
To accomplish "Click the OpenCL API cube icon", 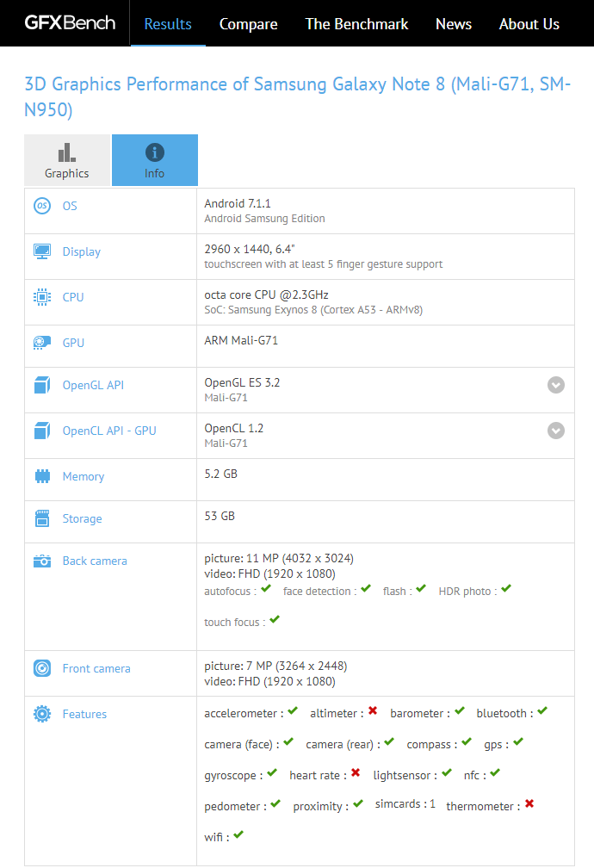I will pos(42,431).
